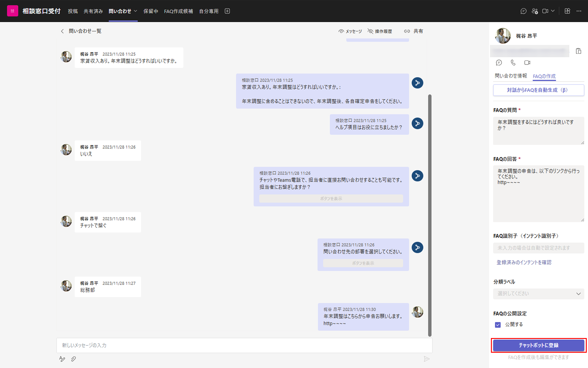This screenshot has width=588, height=368.
Task: Expand the 問い合わせ tab dropdown chevron
Action: click(135, 11)
